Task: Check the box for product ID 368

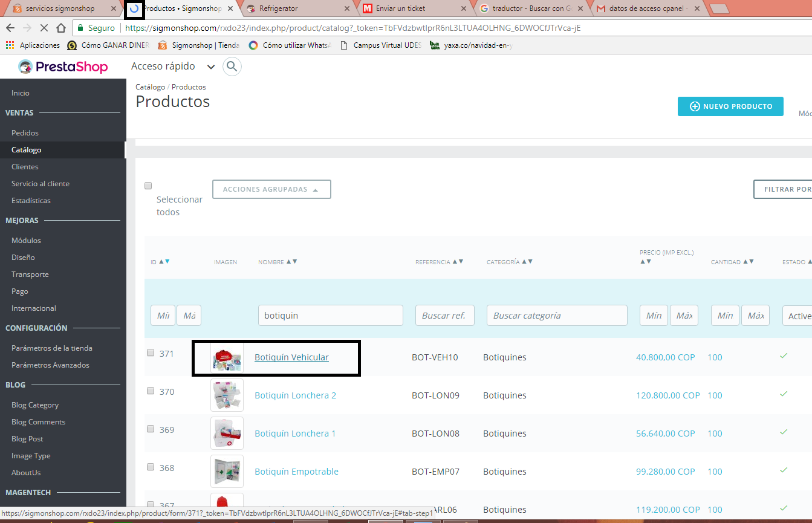Action: pyautogui.click(x=151, y=467)
